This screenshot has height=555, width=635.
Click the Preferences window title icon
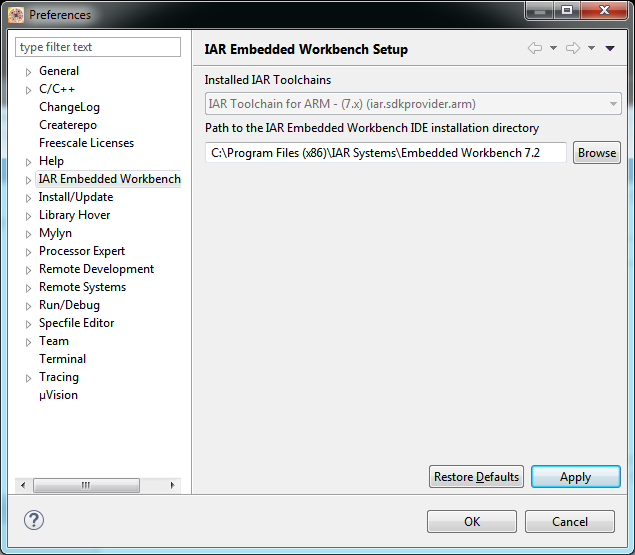point(16,15)
